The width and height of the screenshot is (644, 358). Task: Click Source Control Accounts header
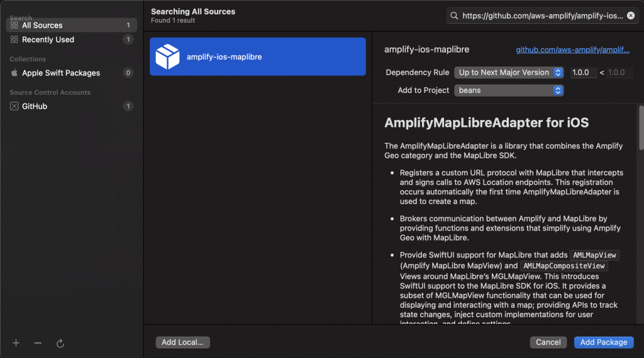(x=50, y=92)
